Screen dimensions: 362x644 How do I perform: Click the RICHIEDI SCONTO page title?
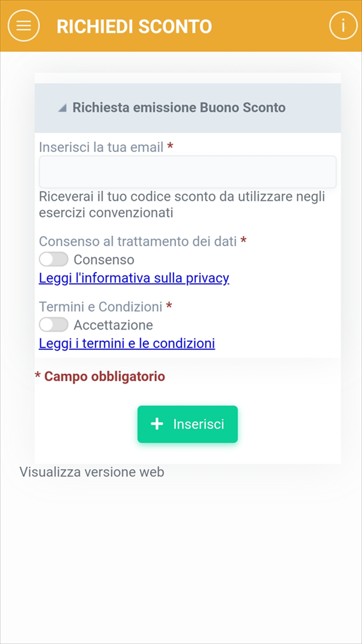(x=134, y=26)
